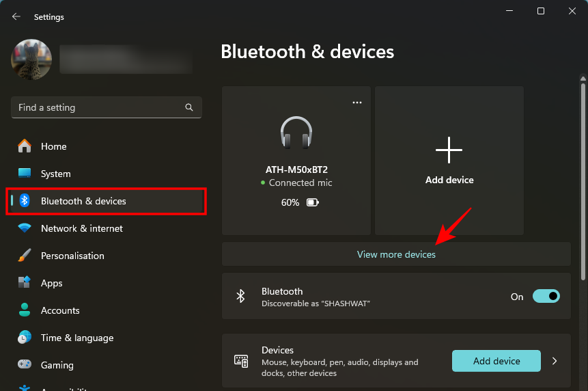This screenshot has width=588, height=391.
Task: Turn off the Bluetooth toggle
Action: [x=546, y=296]
